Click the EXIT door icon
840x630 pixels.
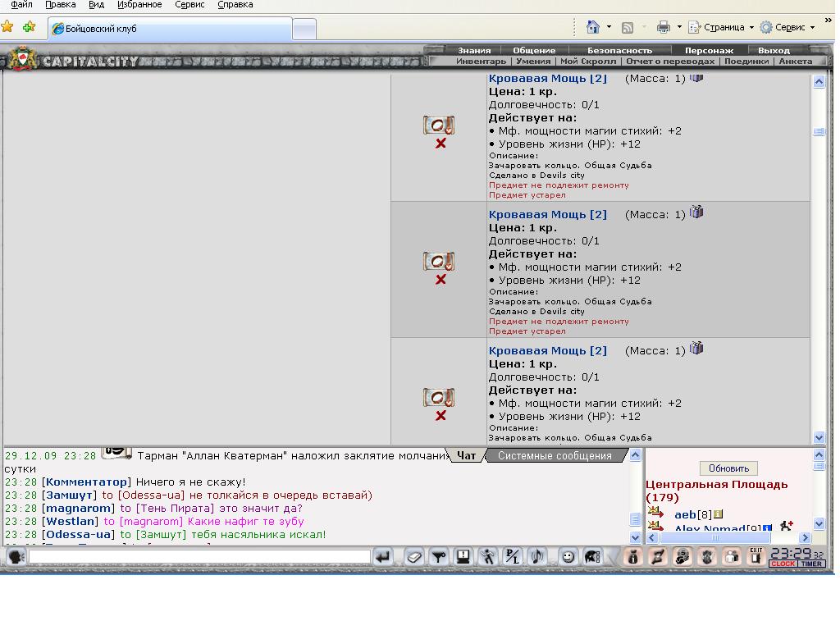click(x=756, y=556)
